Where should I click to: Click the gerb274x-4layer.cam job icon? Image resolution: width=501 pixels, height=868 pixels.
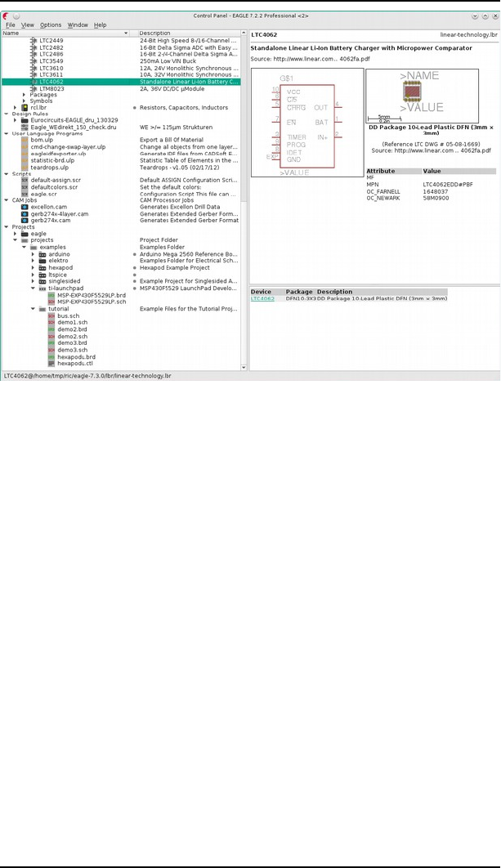click(x=25, y=213)
